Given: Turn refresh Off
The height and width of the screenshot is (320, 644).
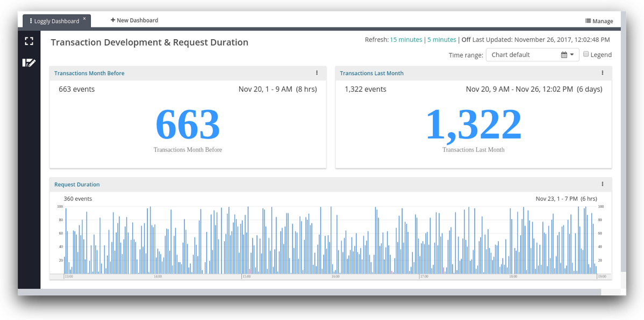Looking at the screenshot, I should coord(466,40).
